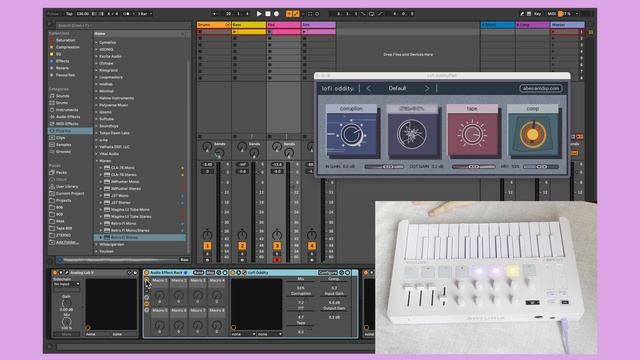This screenshot has width=640, height=360.
Task: Expand the Polyverse Music folder
Action: point(97,105)
